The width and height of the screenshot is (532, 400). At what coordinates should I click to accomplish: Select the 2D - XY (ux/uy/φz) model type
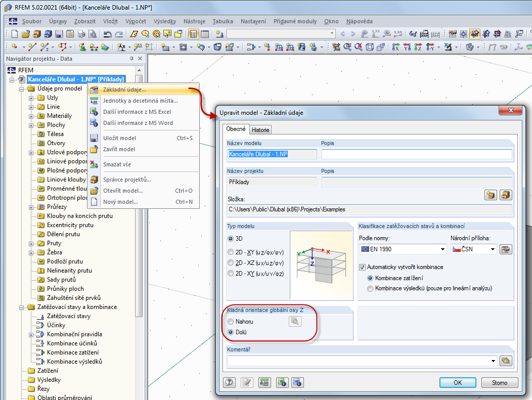tap(231, 274)
